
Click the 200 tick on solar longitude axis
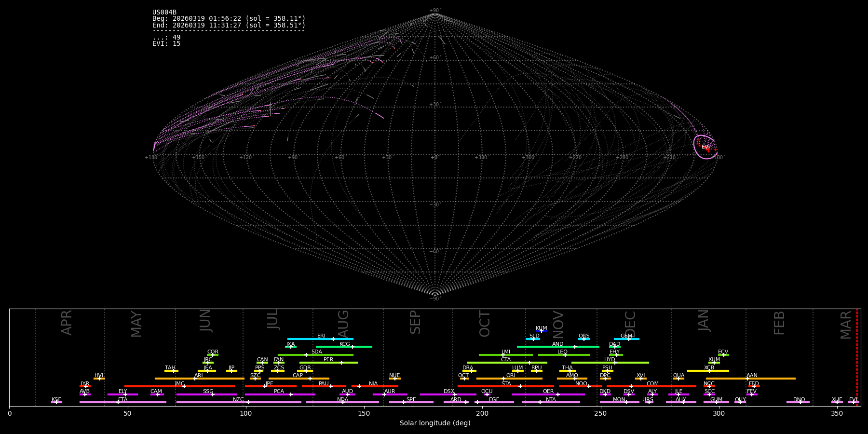pos(482,413)
